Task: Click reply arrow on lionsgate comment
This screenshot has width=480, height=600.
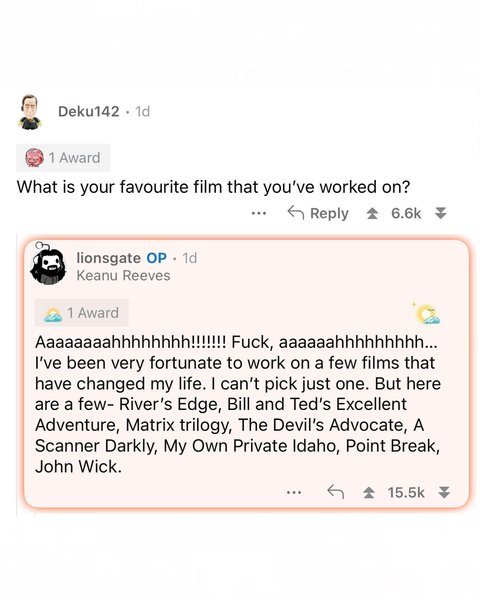Action: [336, 492]
